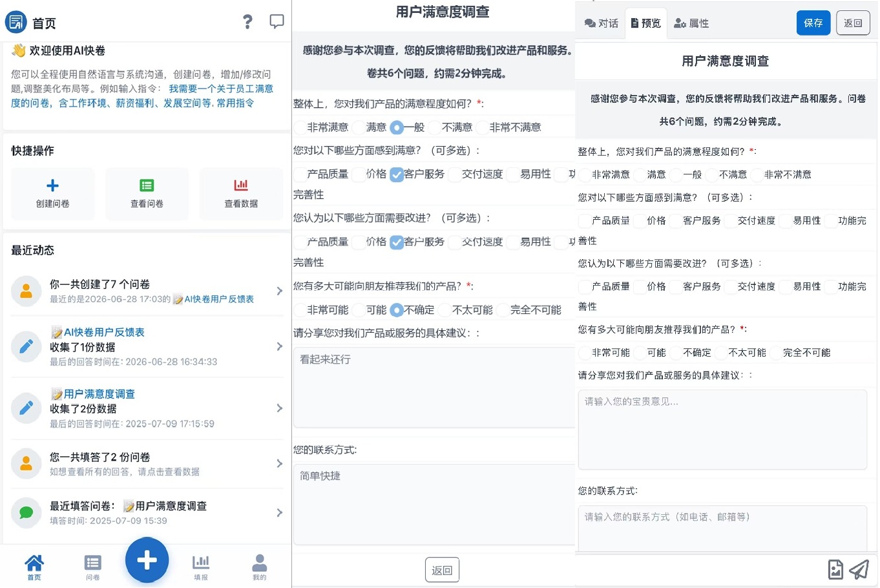Image resolution: width=880 pixels, height=588 pixels.
Task: Open the 属性 tab
Action: click(x=691, y=23)
